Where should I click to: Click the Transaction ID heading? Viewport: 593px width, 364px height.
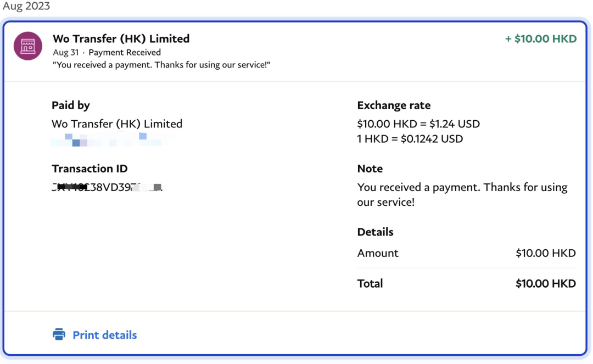[89, 169]
